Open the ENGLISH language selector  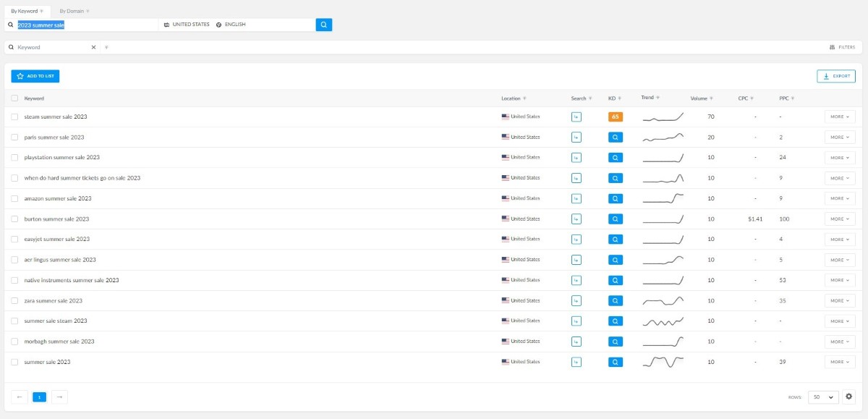click(x=231, y=25)
